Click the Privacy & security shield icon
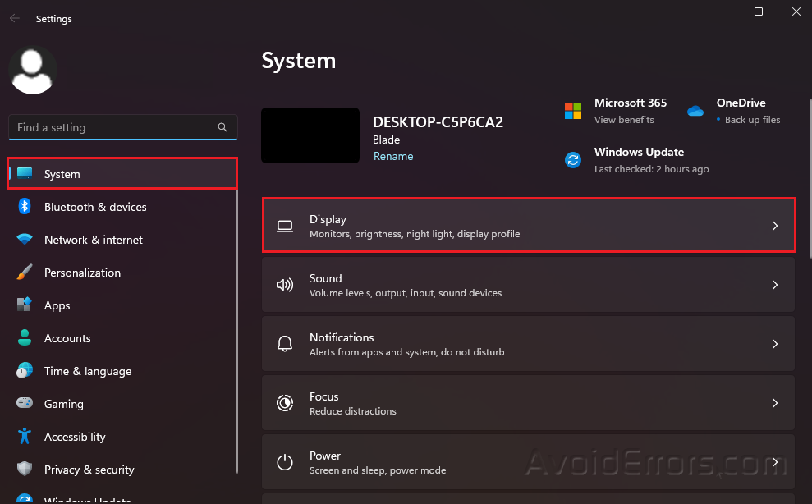 [25, 470]
